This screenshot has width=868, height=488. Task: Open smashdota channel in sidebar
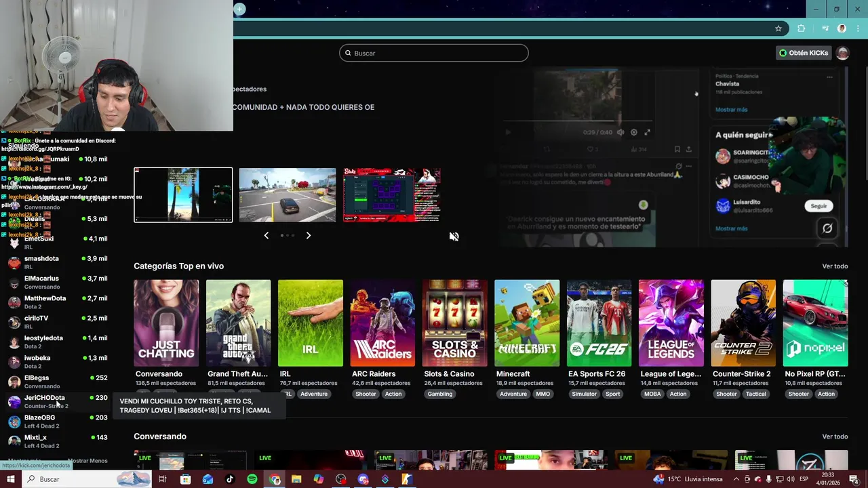pos(58,262)
